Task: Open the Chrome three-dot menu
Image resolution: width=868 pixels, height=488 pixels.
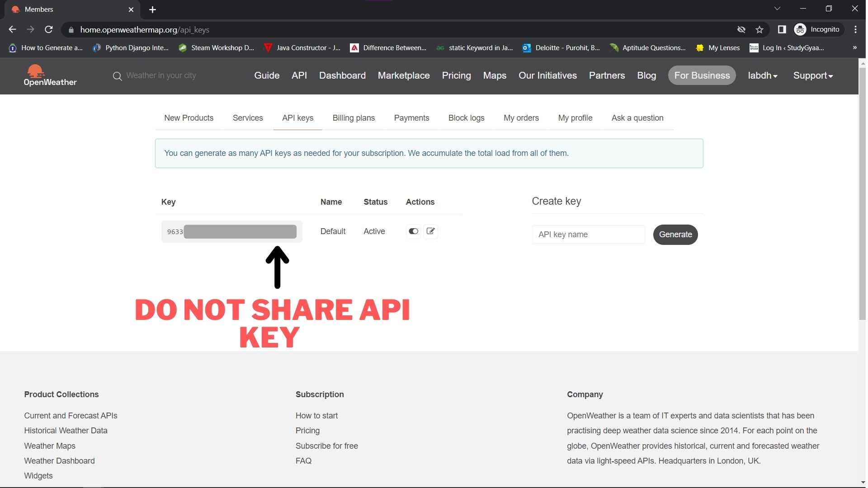Action: [855, 29]
